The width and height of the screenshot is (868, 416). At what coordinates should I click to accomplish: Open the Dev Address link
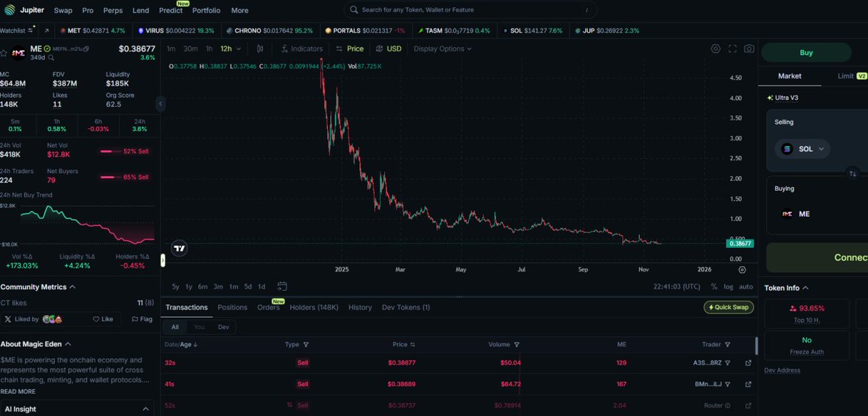click(782, 370)
